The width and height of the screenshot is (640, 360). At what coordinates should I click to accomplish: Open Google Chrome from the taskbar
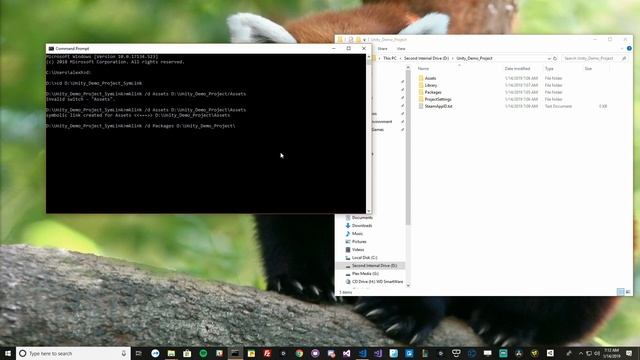(299, 353)
